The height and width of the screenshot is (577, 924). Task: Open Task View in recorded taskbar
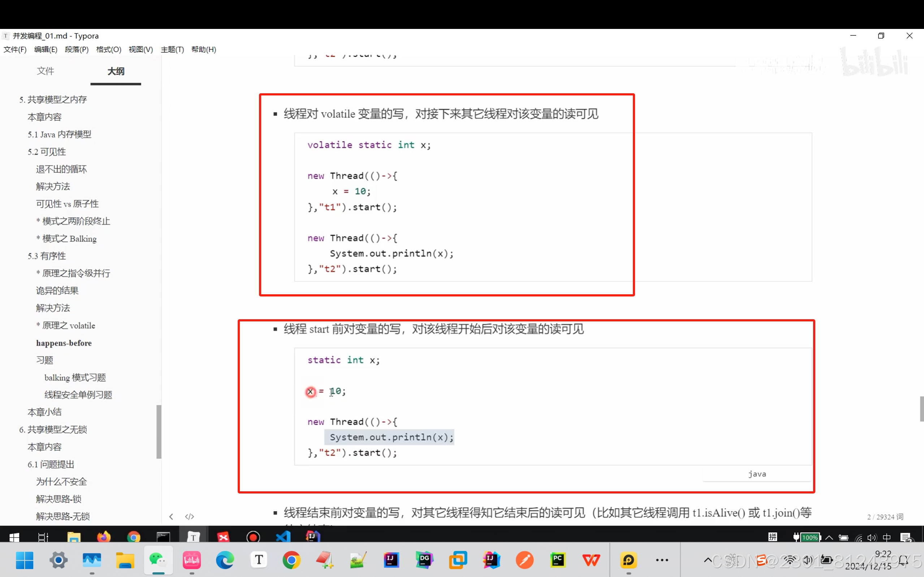click(43, 537)
